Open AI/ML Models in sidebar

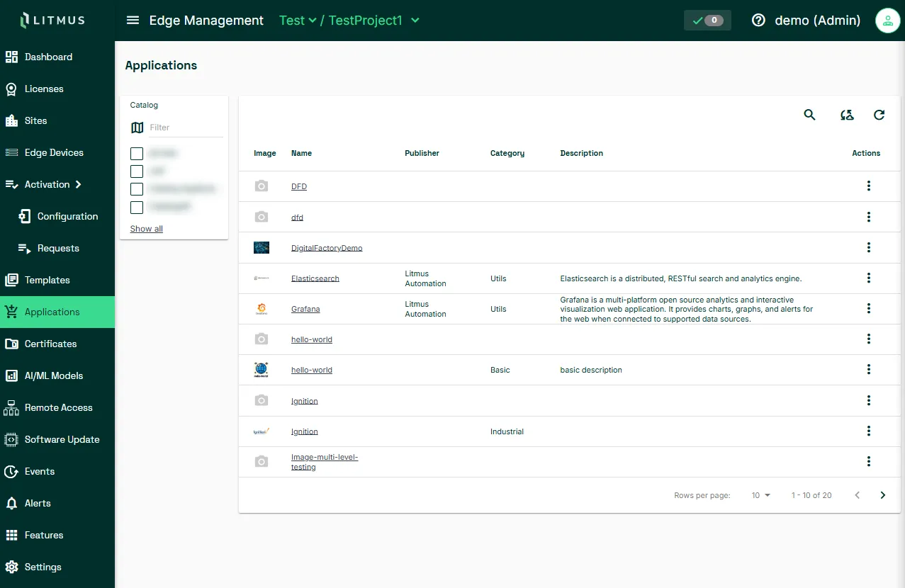click(57, 375)
